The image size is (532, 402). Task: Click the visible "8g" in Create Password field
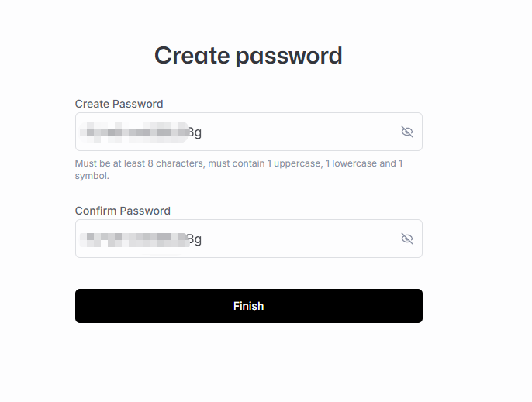[x=195, y=132]
